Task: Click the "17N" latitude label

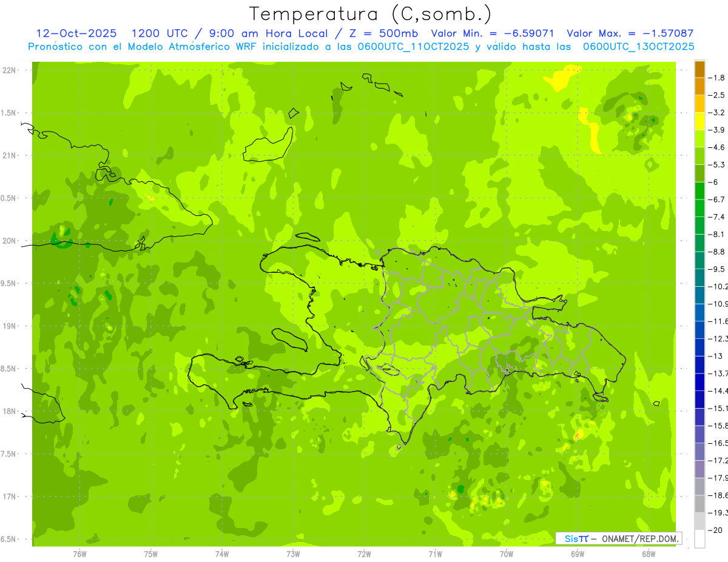Action: point(9,497)
